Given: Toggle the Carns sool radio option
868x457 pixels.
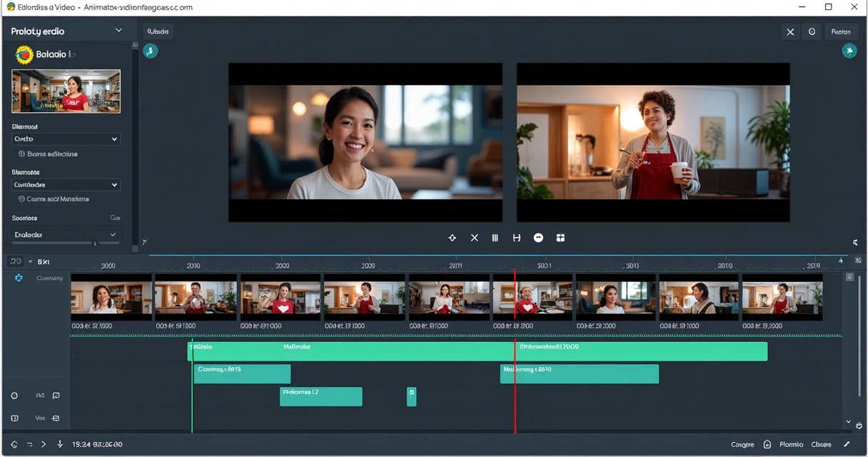Looking at the screenshot, I should [x=21, y=199].
